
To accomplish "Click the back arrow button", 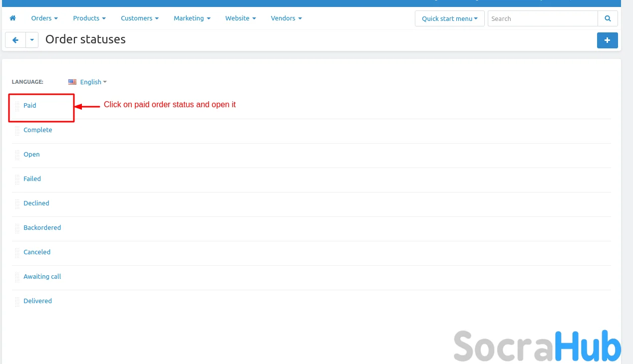I will (15, 40).
